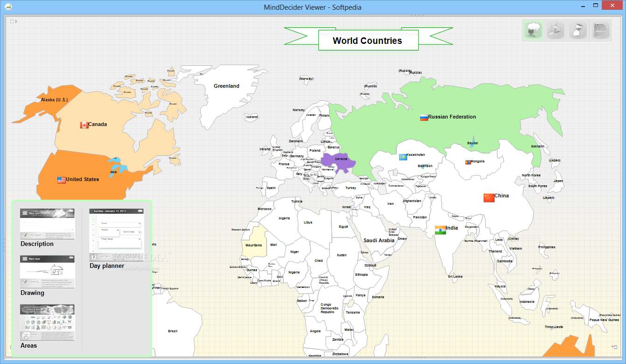Select the mind map speech-bubble mode icon
This screenshot has height=364, width=626.
coord(533,30)
